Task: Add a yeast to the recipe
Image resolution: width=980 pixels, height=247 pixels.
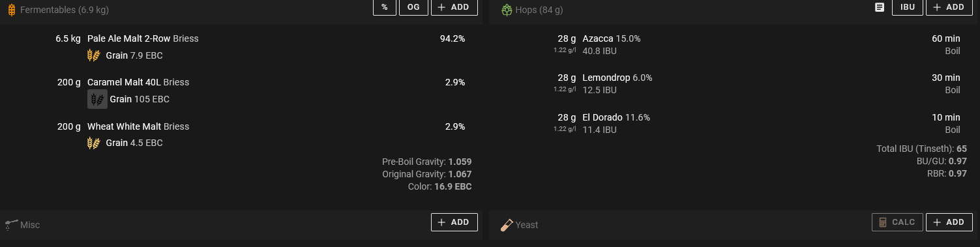Action: (x=949, y=222)
